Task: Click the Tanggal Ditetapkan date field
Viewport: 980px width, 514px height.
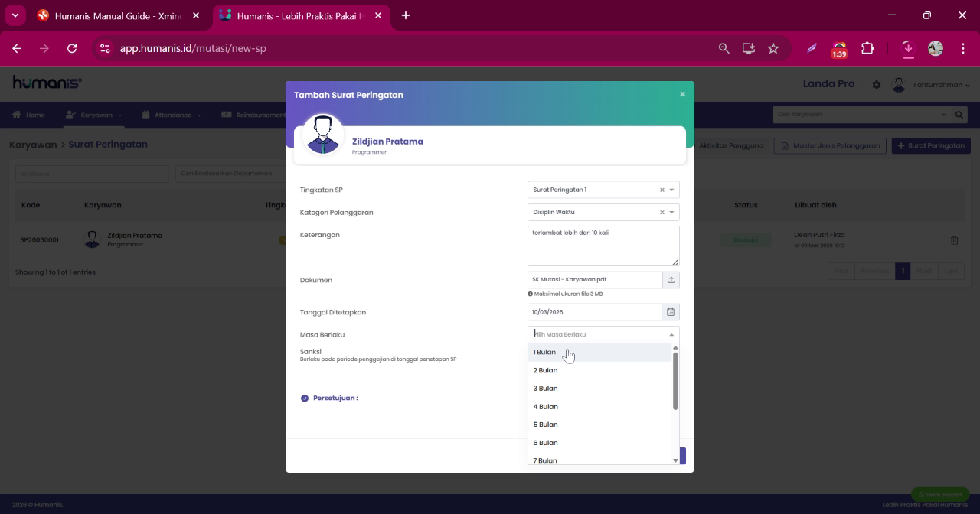Action: (595, 312)
